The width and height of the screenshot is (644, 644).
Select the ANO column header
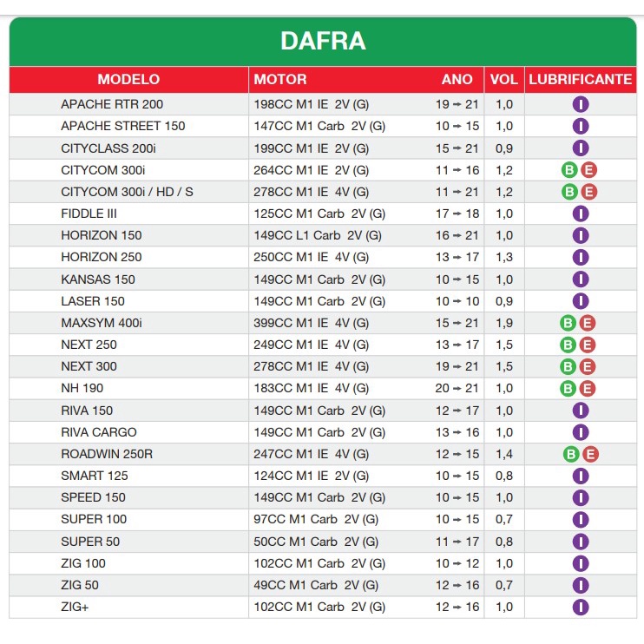click(457, 79)
